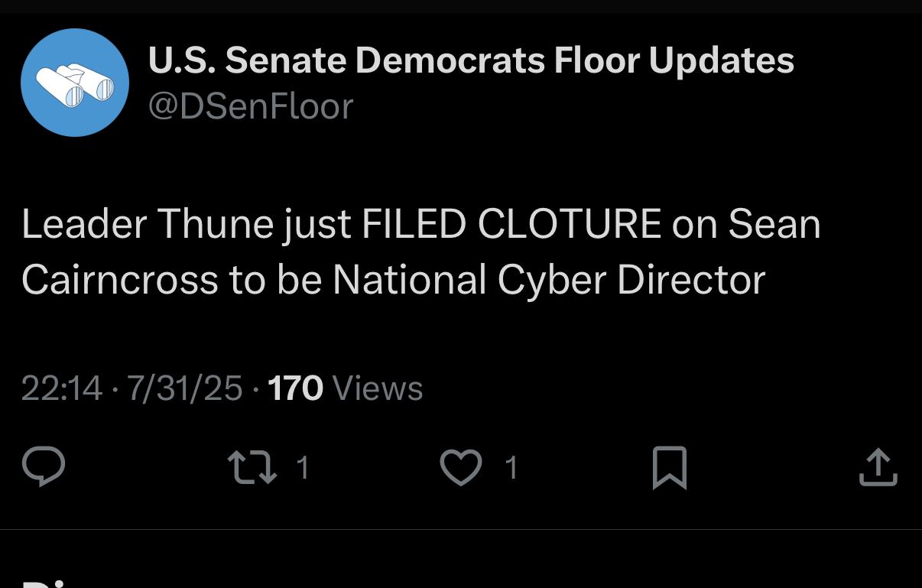Image resolution: width=922 pixels, height=588 pixels.
Task: Click the like count number 1
Action: (x=511, y=467)
